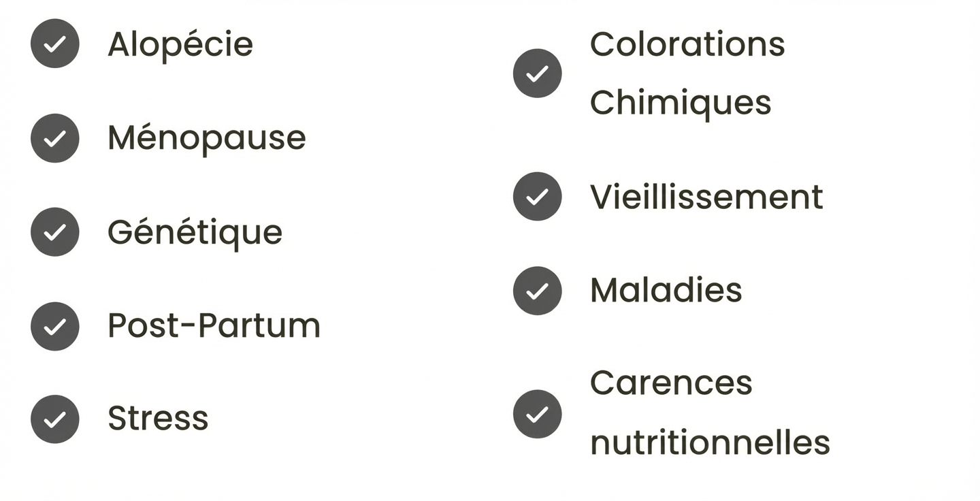Click the checkmark icon beside Alopécie
The height and width of the screenshot is (501, 980).
pyautogui.click(x=55, y=44)
